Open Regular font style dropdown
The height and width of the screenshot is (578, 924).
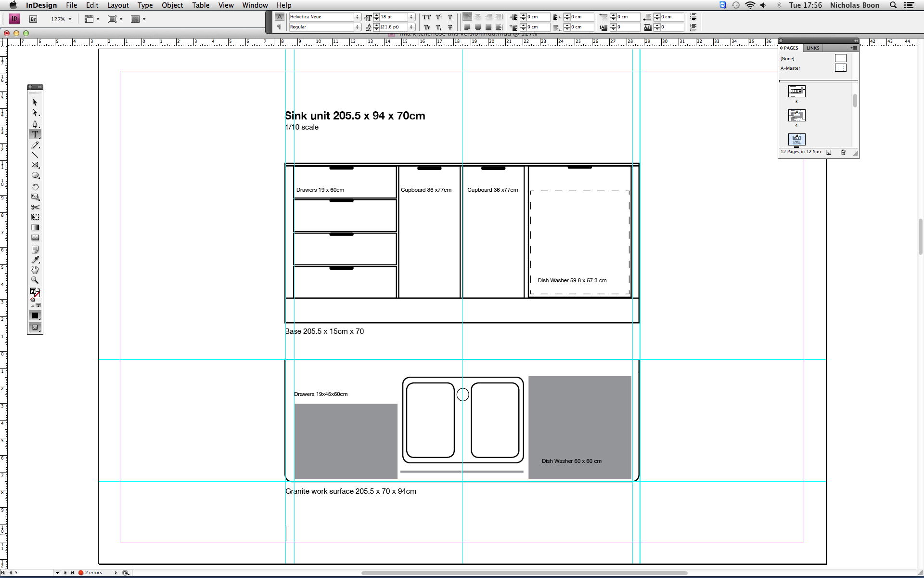[x=358, y=27]
